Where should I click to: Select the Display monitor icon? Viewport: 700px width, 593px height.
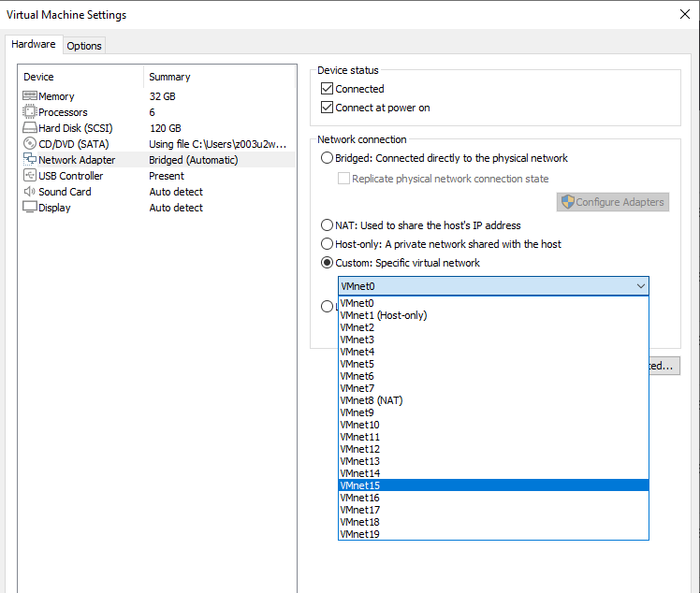pos(29,208)
